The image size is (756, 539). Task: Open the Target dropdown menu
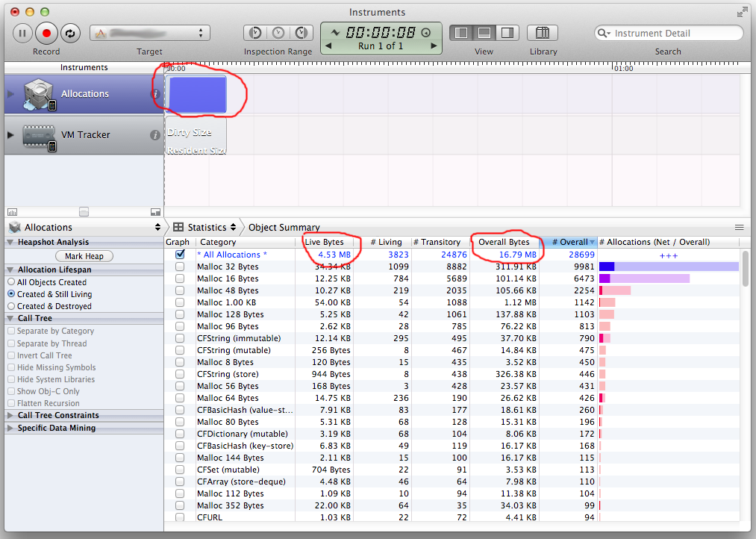click(x=149, y=33)
